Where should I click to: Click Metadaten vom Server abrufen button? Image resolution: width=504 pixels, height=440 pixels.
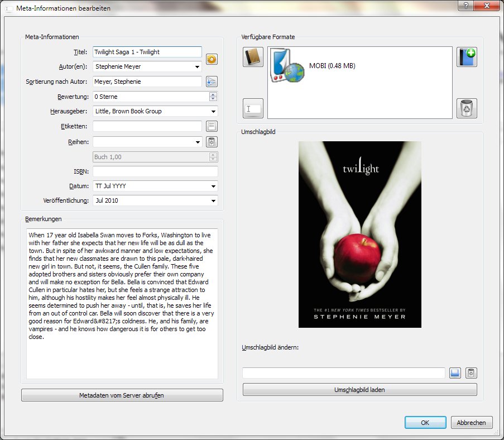point(122,395)
